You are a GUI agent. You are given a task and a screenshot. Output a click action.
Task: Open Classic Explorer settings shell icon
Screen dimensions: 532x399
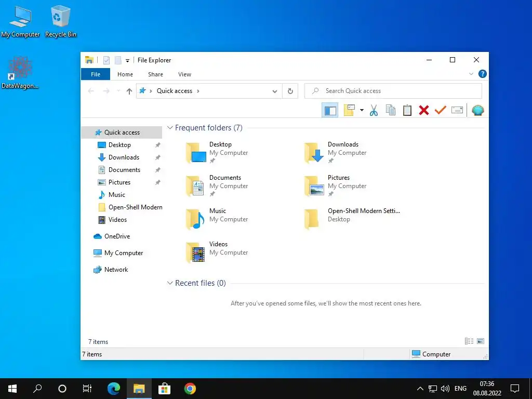pos(478,110)
